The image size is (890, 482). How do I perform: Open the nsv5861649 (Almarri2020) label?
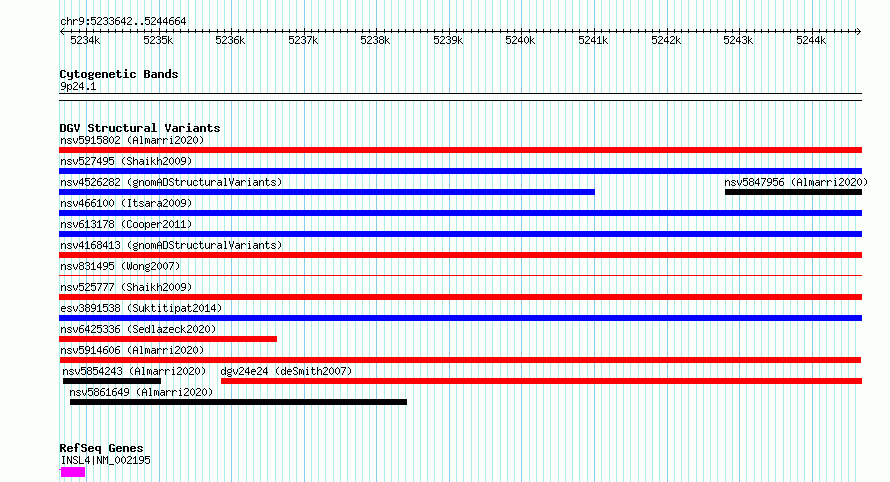click(141, 392)
